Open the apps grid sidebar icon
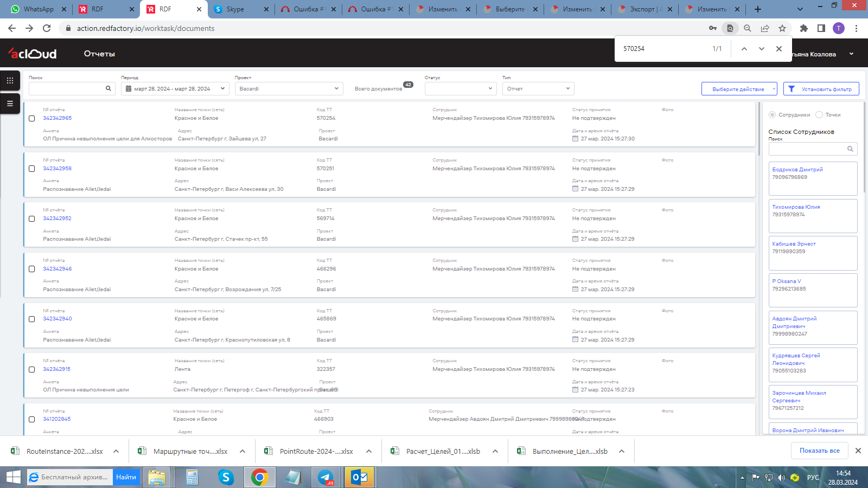This screenshot has width=868, height=488. pos(10,80)
